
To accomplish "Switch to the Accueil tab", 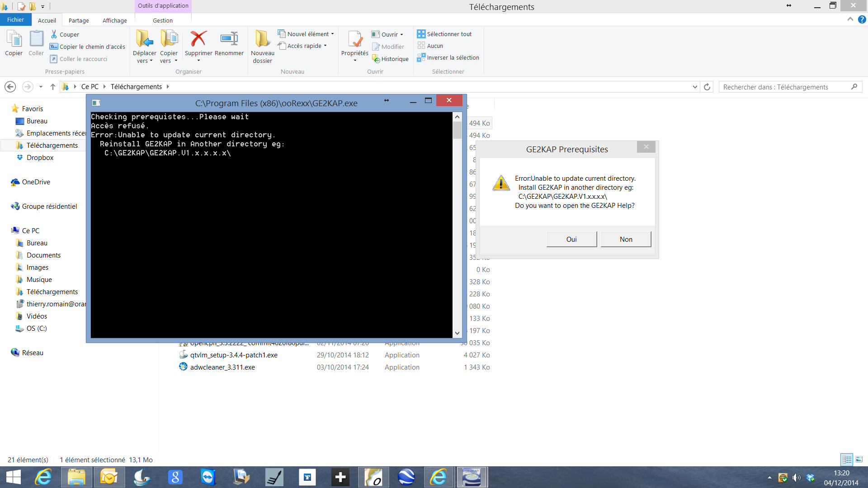I will 47,20.
